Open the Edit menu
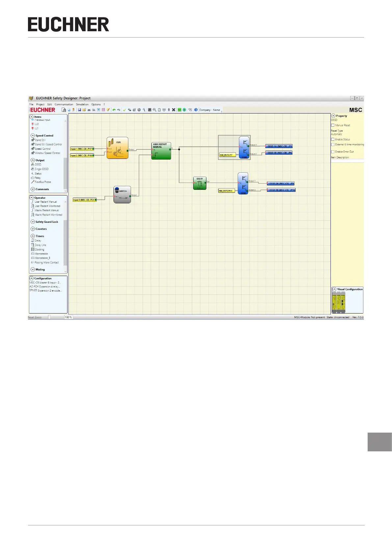The height and width of the screenshot is (554, 392). 49,104
